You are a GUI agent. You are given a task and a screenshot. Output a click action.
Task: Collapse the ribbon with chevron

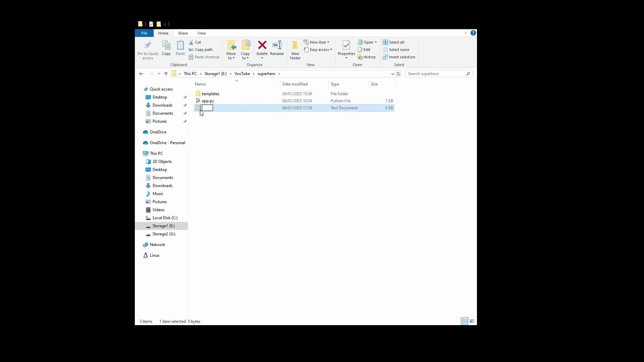(466, 33)
